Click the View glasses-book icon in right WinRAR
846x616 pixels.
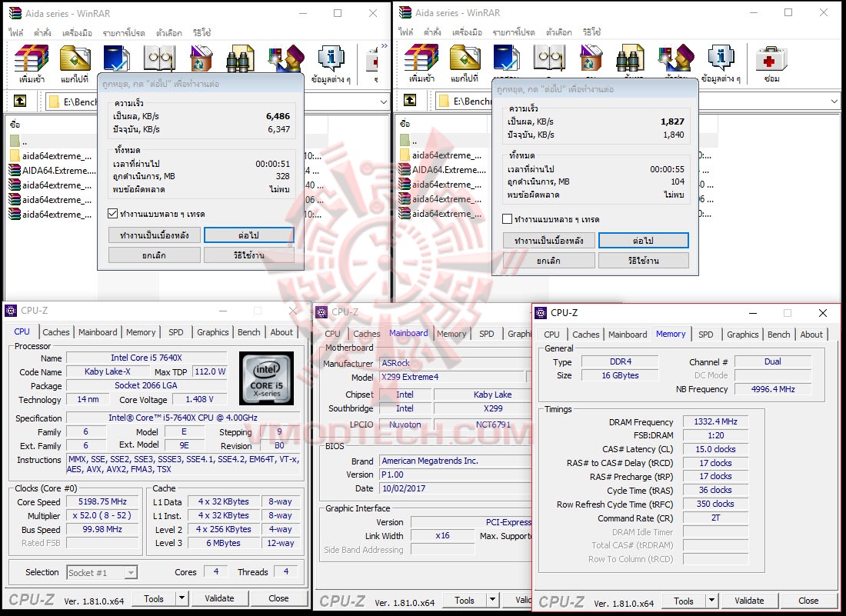point(548,58)
